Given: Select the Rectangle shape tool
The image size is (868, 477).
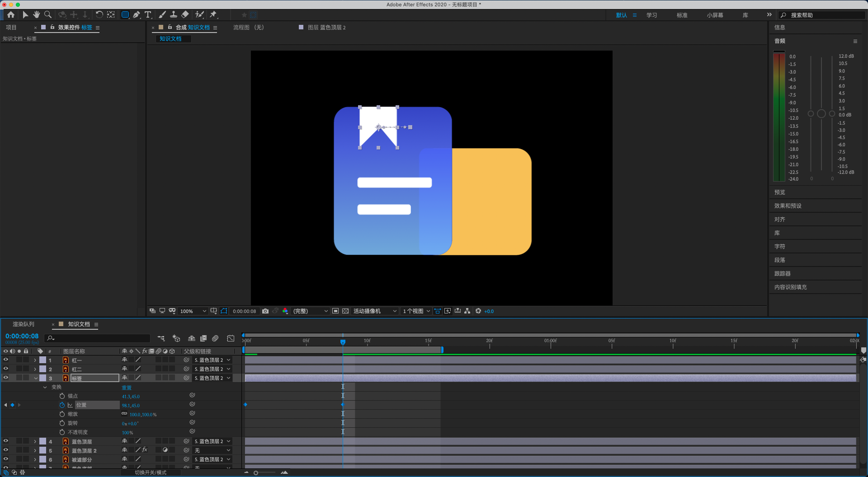Looking at the screenshot, I should (125, 15).
